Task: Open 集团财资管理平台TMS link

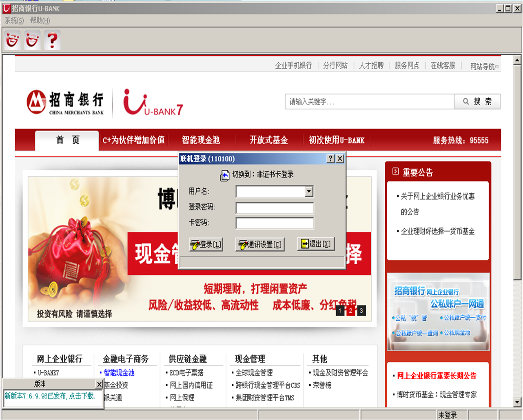Action: pyautogui.click(x=265, y=398)
